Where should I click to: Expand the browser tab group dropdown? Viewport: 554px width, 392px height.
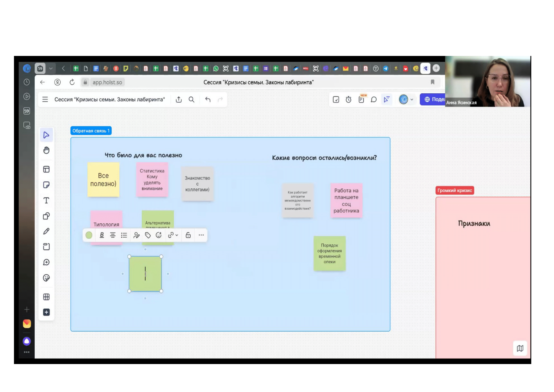coord(51,68)
